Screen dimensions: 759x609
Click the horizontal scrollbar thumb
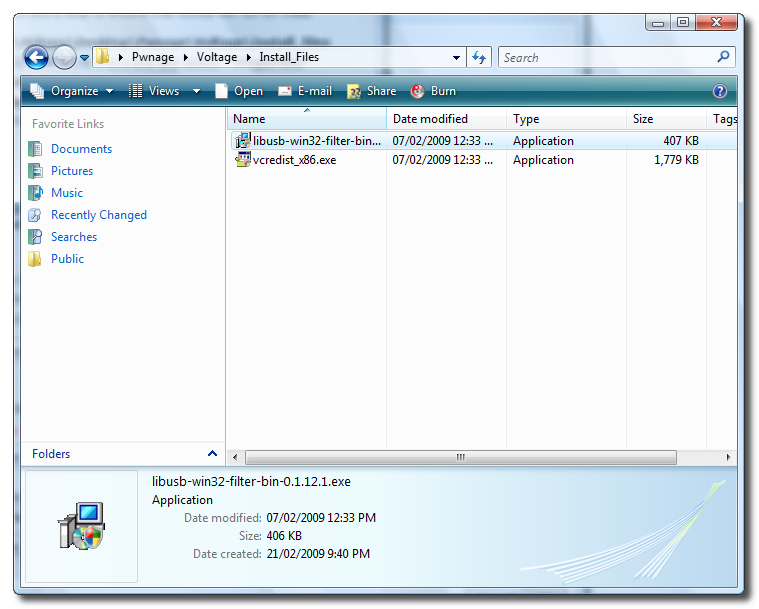[460, 457]
